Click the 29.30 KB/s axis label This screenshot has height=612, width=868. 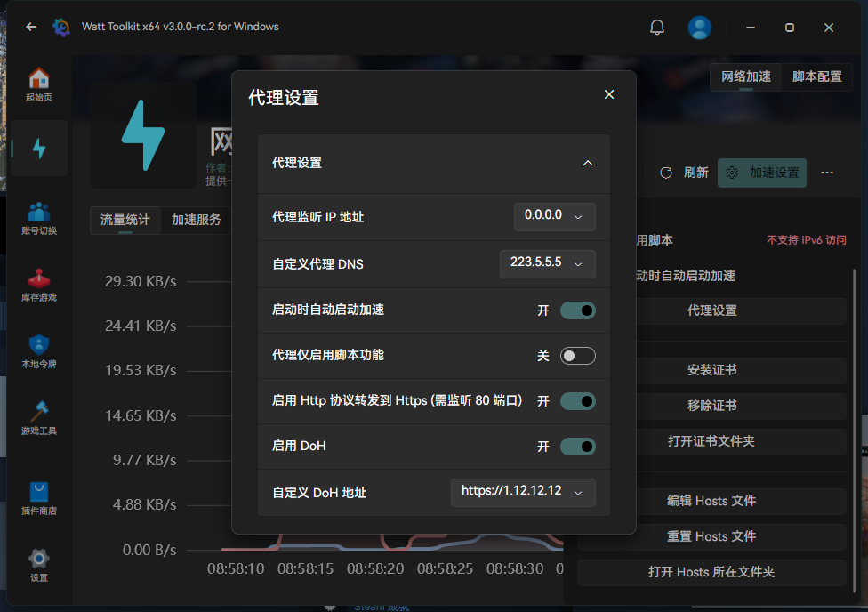pos(141,281)
